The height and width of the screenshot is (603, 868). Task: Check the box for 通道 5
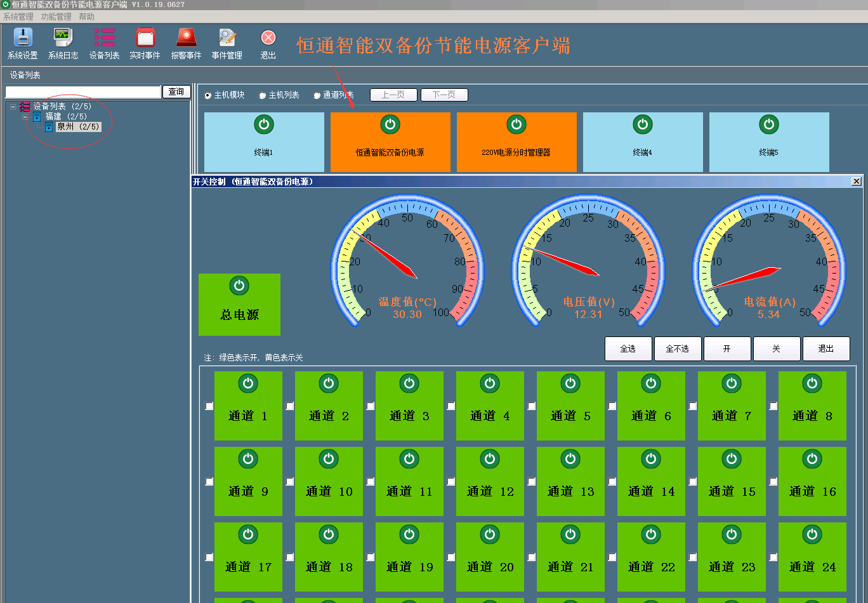pos(532,406)
